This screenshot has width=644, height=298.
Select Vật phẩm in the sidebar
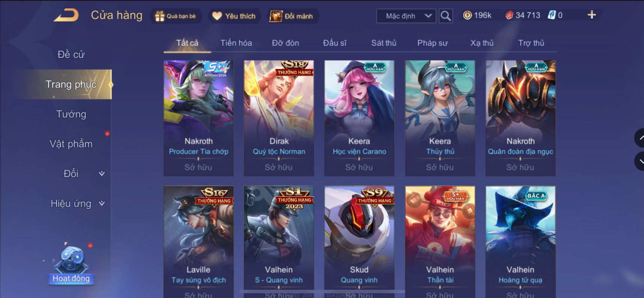click(x=71, y=144)
